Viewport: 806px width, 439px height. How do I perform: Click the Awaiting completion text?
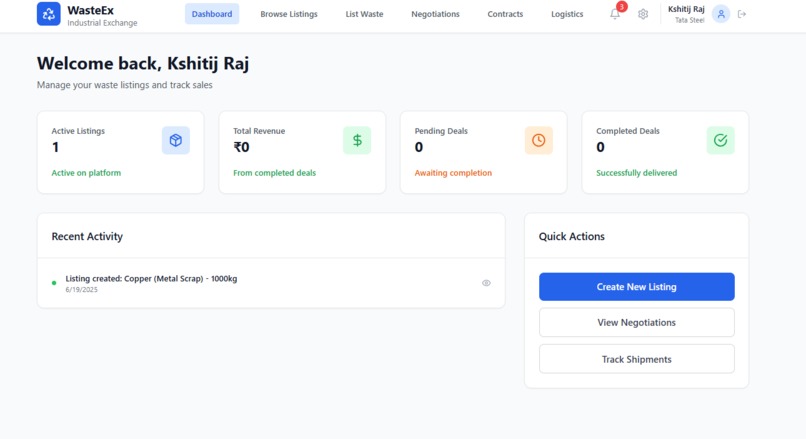click(453, 173)
